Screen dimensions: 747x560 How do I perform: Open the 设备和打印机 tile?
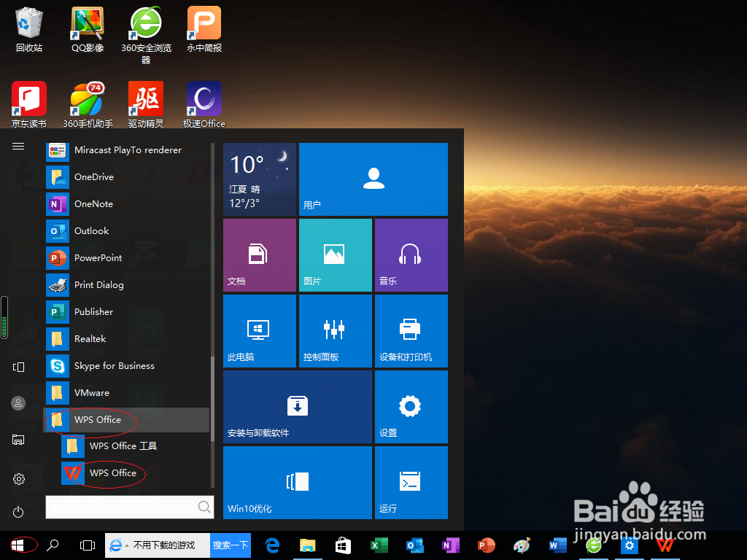coord(411,331)
